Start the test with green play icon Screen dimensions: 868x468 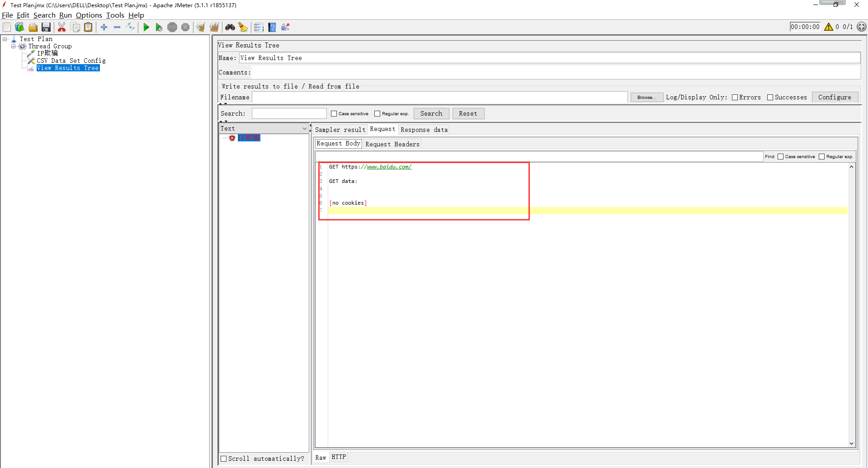(146, 27)
